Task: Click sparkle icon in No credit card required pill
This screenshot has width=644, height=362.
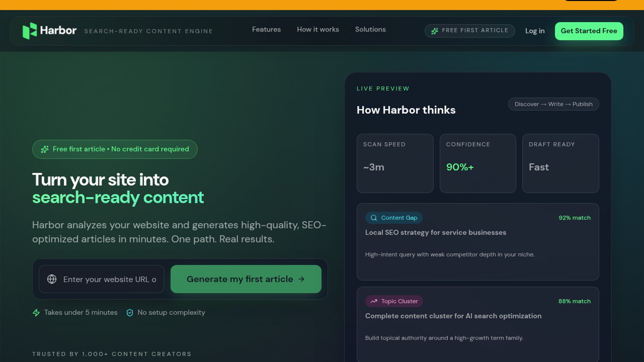Action: click(x=45, y=149)
